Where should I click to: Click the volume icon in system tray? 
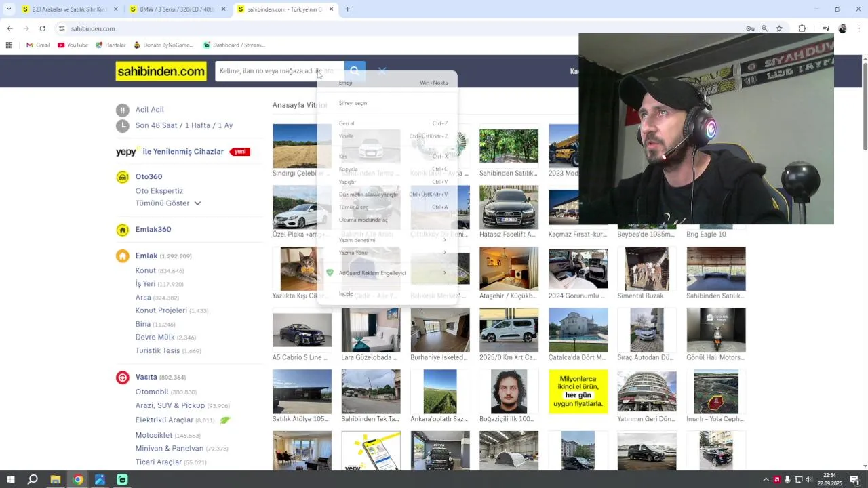[808, 480]
